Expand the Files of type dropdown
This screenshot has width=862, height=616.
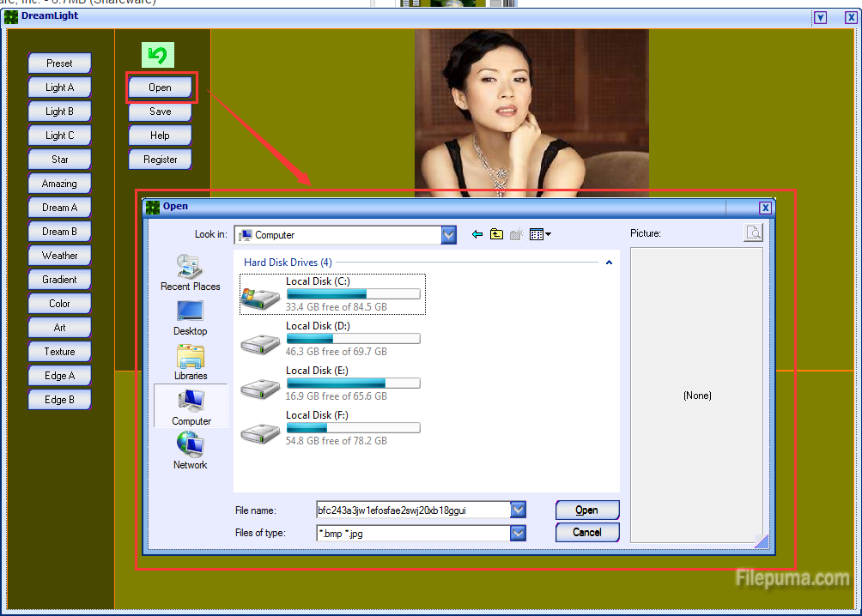click(518, 533)
